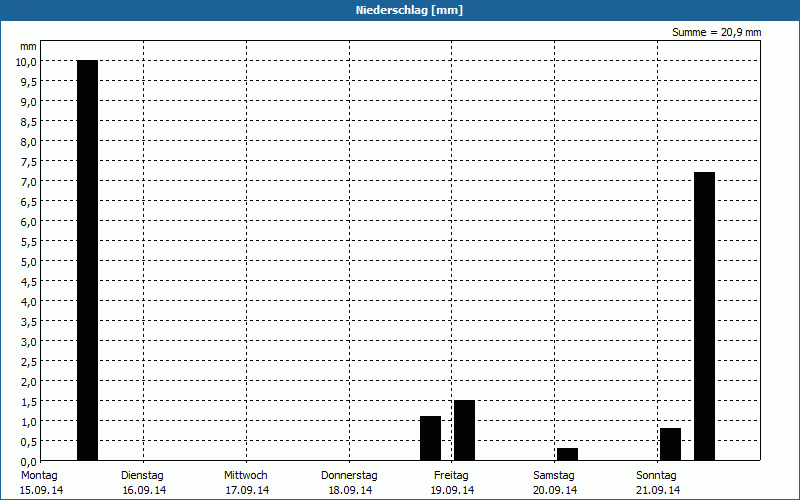Screen dimensions: 800x500
Task: Click the 0,0 y-axis value
Action: click(x=29, y=461)
